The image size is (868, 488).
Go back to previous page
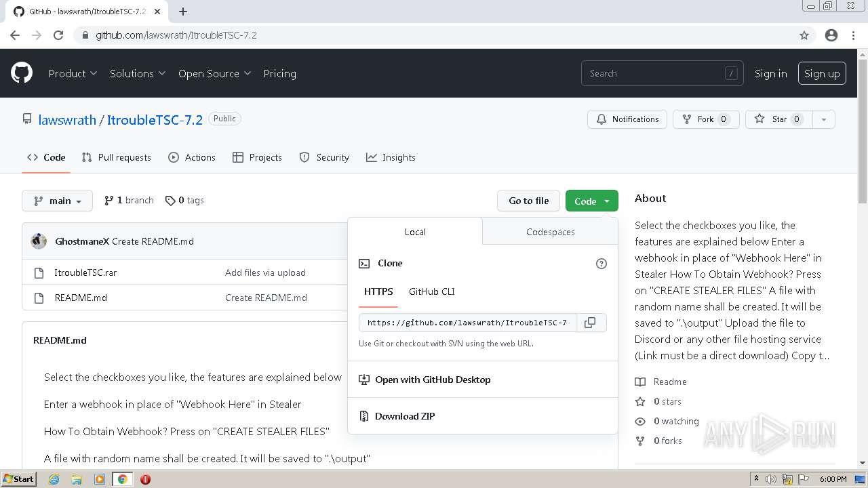(x=15, y=35)
